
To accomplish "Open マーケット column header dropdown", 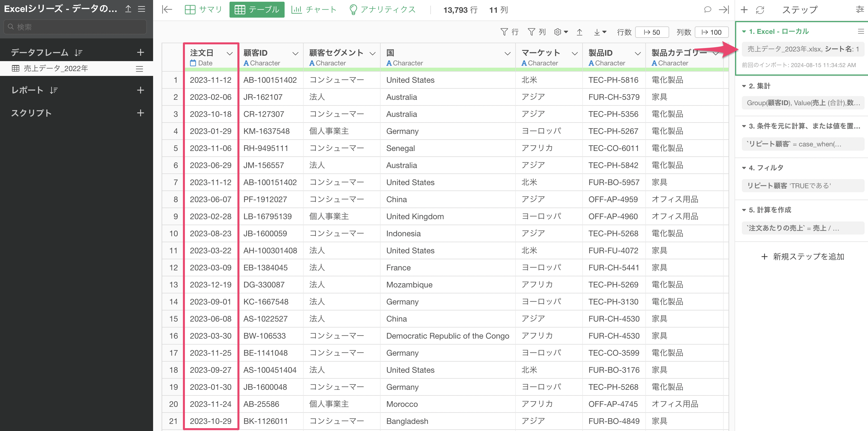I will coord(575,54).
